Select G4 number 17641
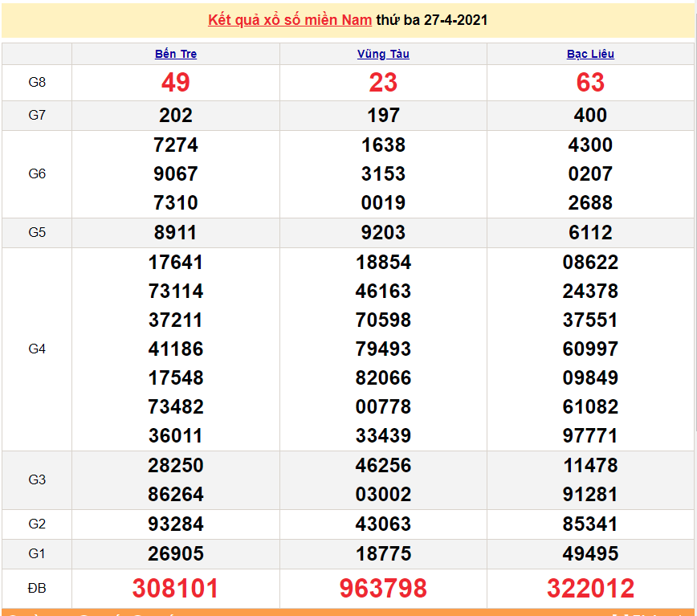This screenshot has width=697, height=616. pos(176,263)
